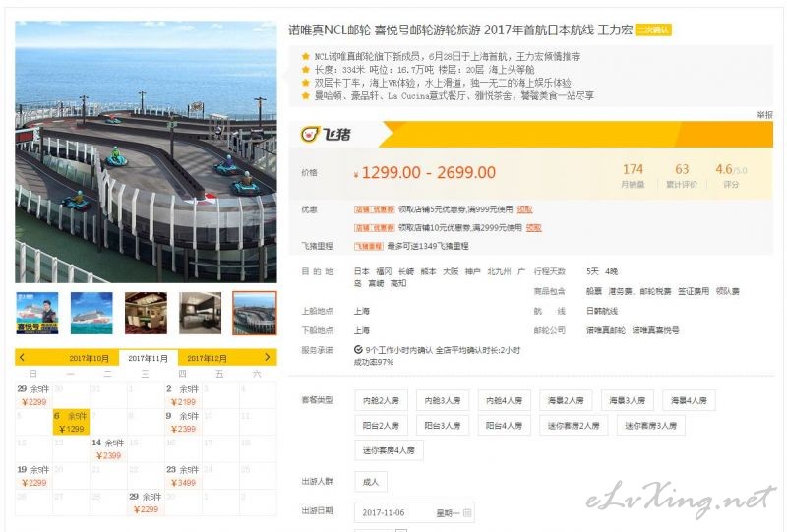Image resolution: width=787 pixels, height=532 pixels.
Task: Select cabin type 海景2人房
Action: point(566,400)
